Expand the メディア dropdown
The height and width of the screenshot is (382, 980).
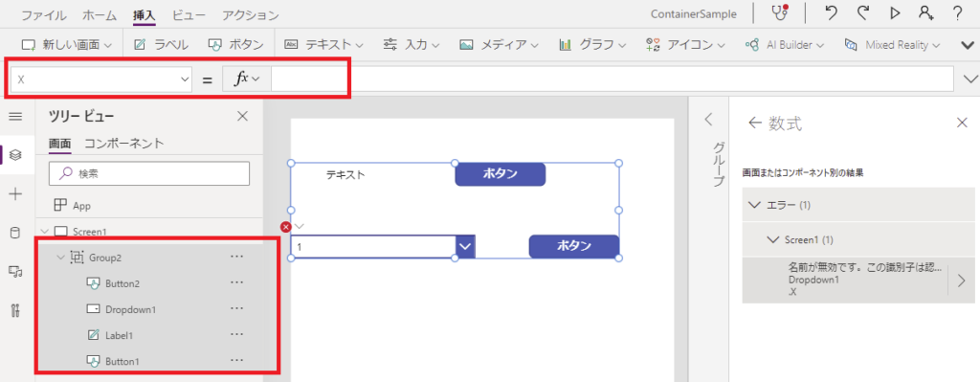(500, 45)
